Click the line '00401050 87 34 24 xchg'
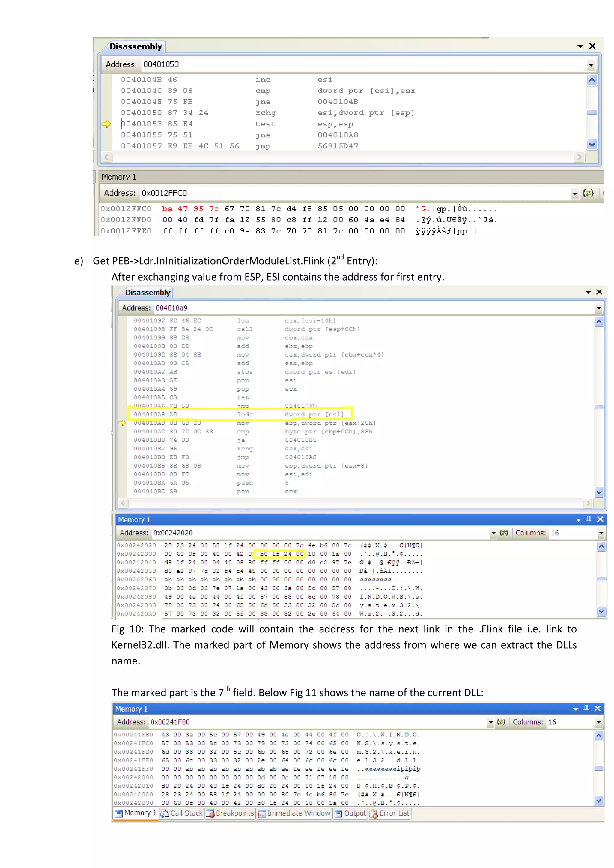Screen dimensions: 614x868 (x=268, y=113)
